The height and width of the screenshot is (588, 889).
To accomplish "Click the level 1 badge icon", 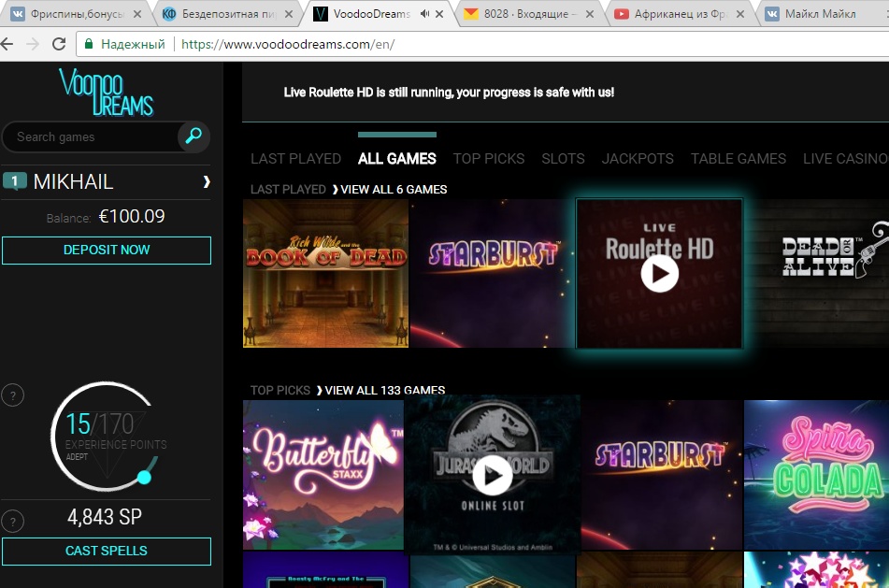I will click(x=15, y=181).
